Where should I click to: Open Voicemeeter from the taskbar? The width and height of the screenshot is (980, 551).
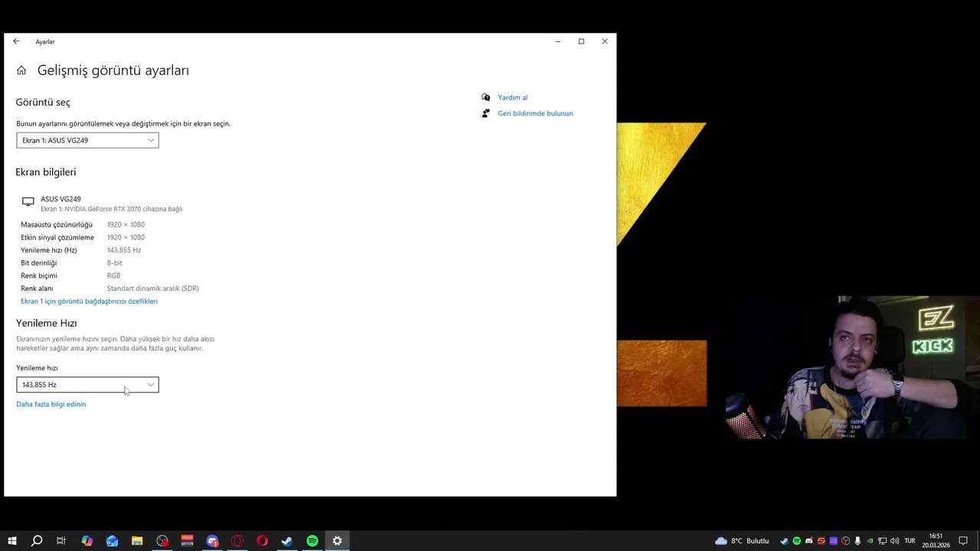click(188, 541)
